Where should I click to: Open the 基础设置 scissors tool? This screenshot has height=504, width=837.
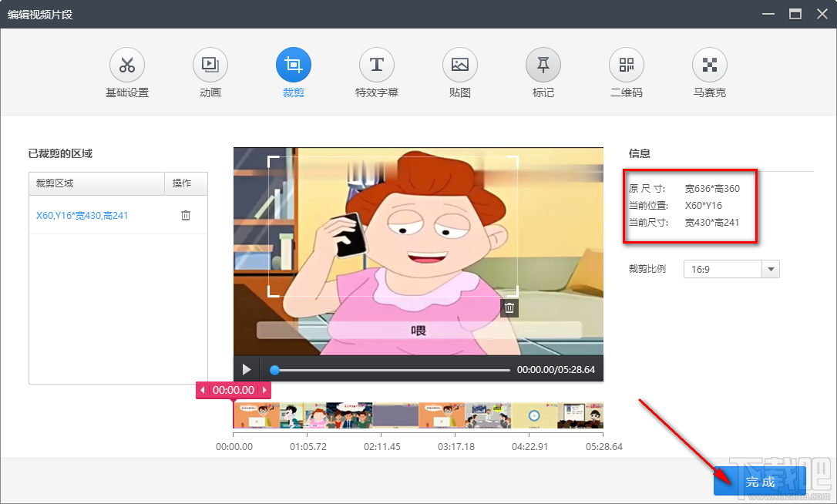[x=127, y=66]
